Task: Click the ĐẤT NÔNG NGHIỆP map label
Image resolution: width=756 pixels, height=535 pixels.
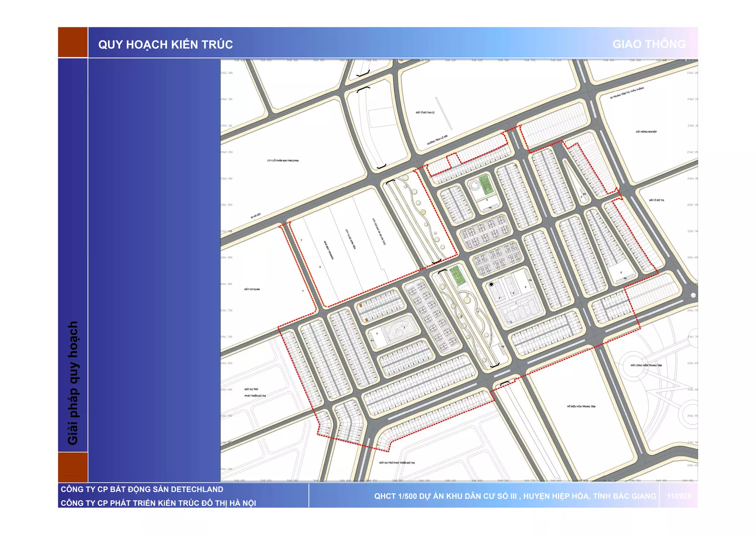Action: [646, 132]
